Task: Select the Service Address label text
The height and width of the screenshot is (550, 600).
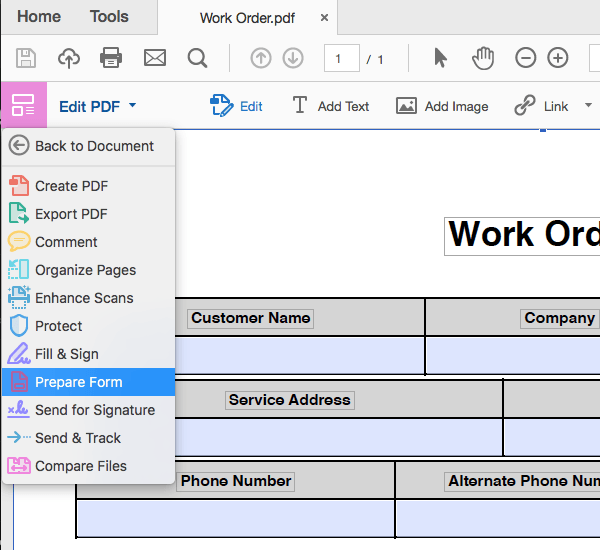Action: (290, 400)
